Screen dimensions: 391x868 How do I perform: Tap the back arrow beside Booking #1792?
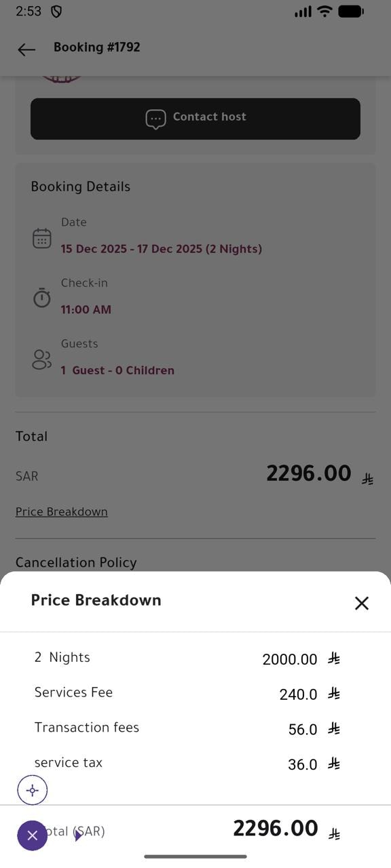point(26,49)
